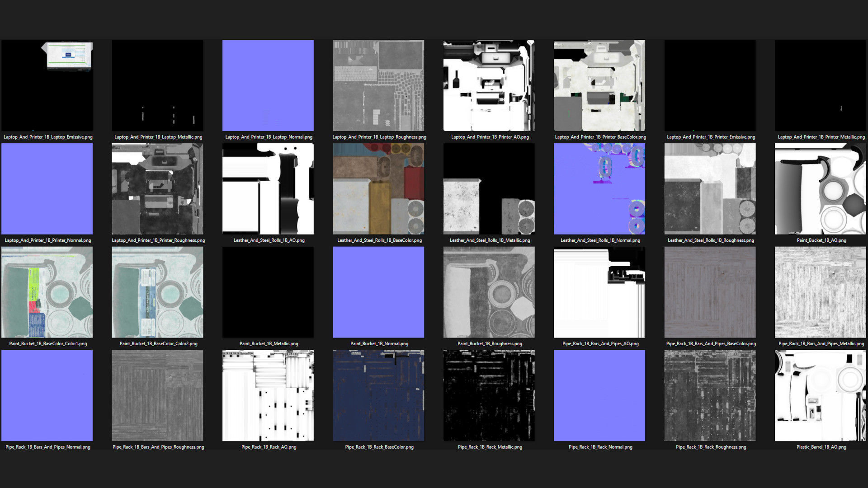Click Pipe_Rack_1B_Bars_And_Pipes_Metallic.png texture

click(821, 292)
